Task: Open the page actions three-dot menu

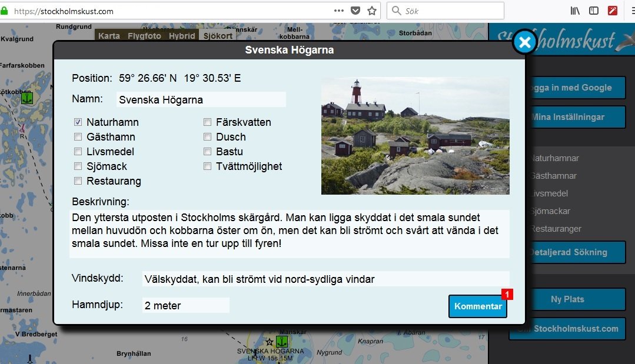Action: click(338, 11)
